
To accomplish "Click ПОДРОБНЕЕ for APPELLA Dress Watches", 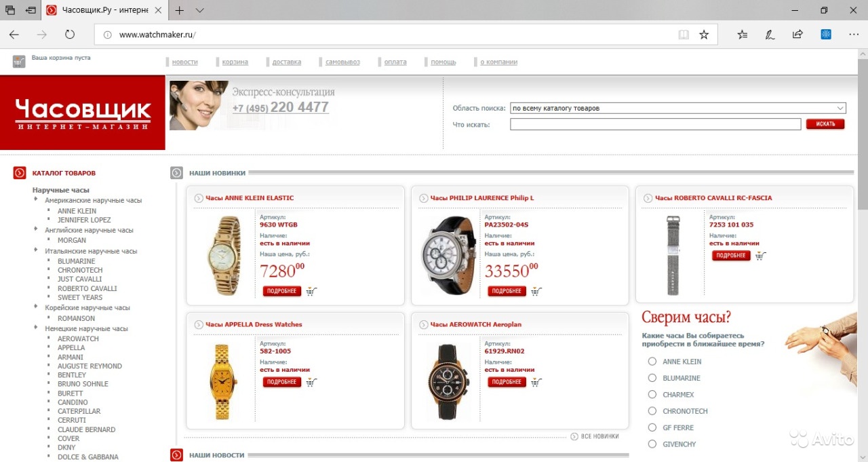I will click(281, 382).
